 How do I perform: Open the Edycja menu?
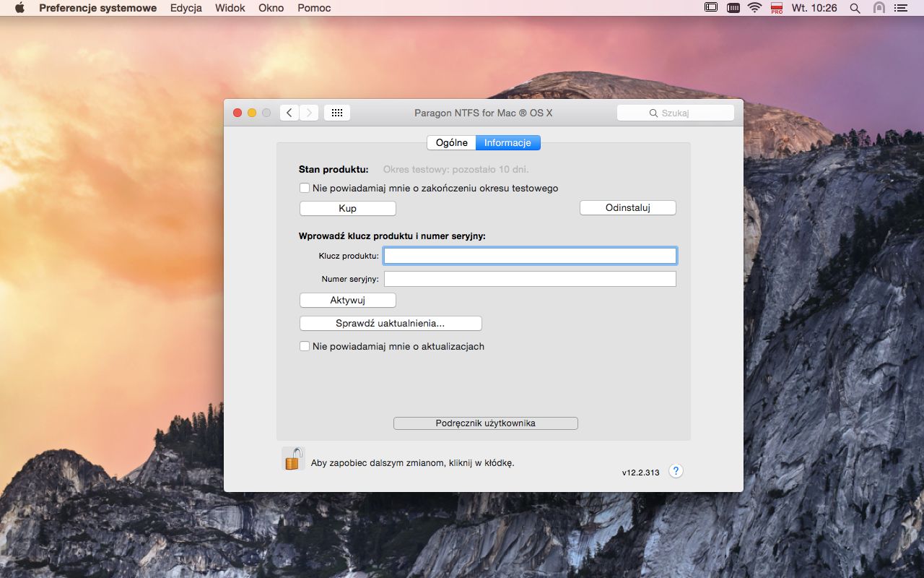[x=186, y=8]
